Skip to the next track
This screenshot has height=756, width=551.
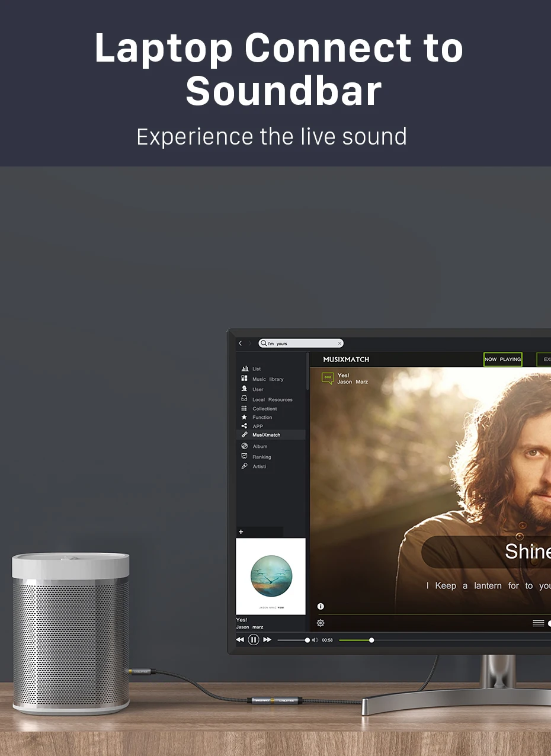point(267,640)
